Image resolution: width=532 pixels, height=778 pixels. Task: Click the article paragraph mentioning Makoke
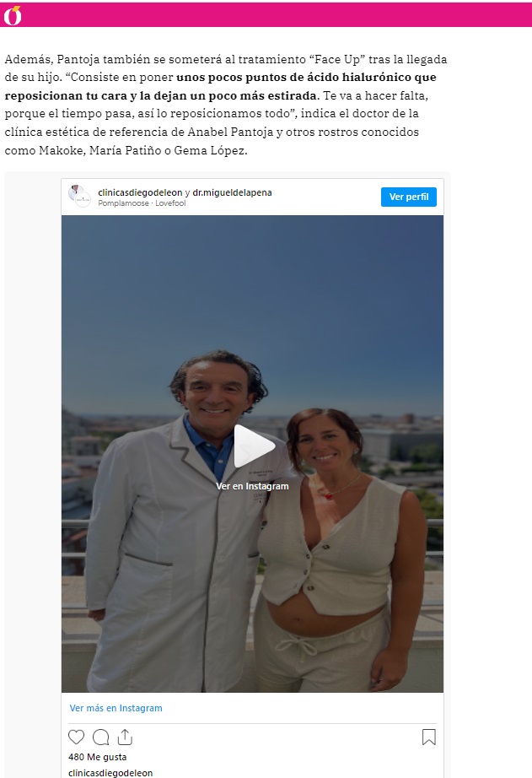[226, 104]
